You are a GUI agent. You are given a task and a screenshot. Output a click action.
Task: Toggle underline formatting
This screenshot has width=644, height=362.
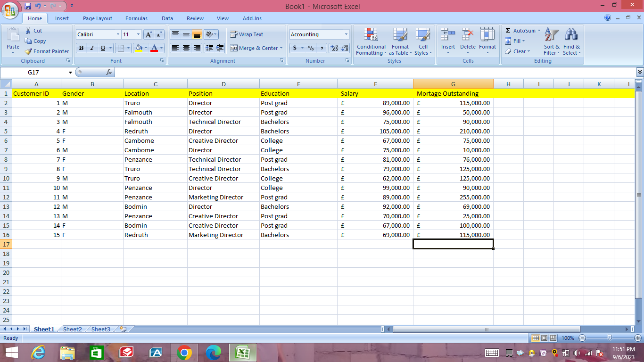pos(103,48)
